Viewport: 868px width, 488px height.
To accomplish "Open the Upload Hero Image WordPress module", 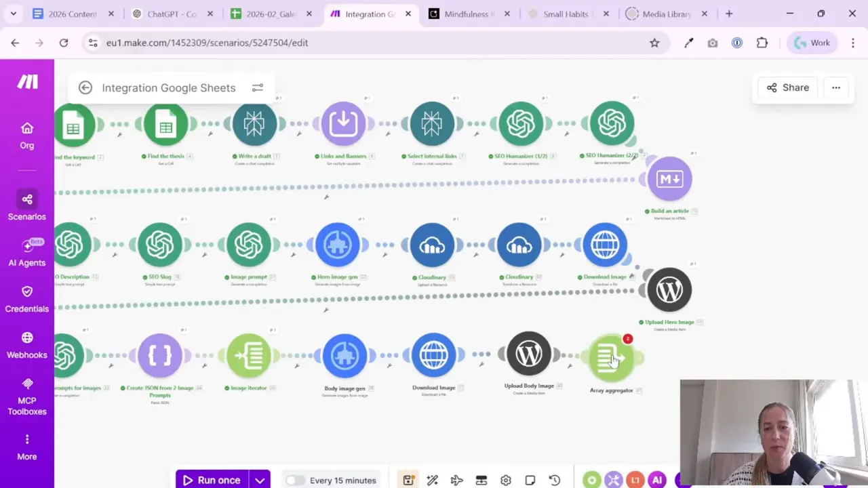I will [x=669, y=290].
